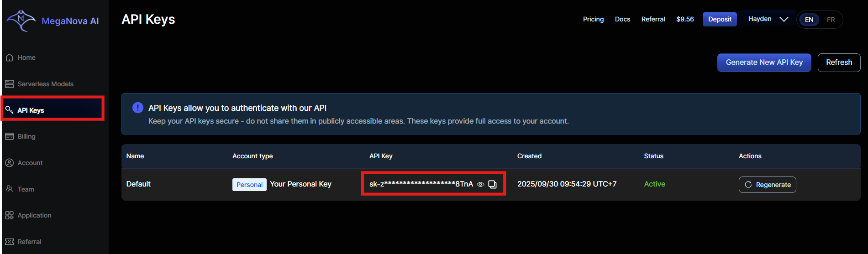Click the Account person icon in the sidebar

tap(9, 163)
